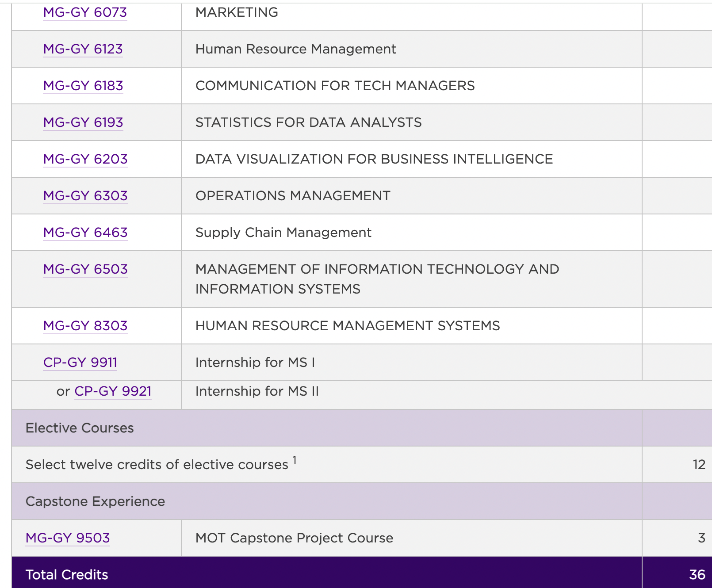This screenshot has height=588, width=712.
Task: Click the Capstone Experience section header
Action: tap(95, 501)
